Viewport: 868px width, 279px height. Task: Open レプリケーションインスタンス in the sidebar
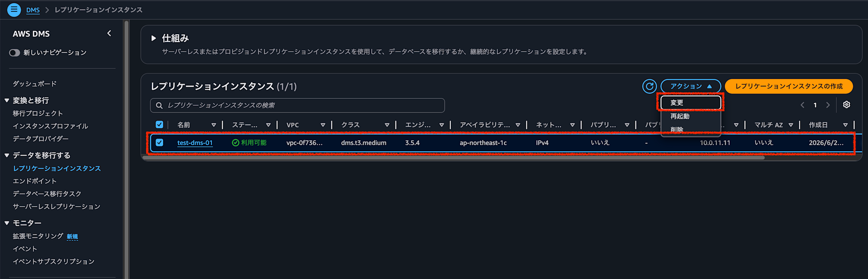(x=57, y=169)
